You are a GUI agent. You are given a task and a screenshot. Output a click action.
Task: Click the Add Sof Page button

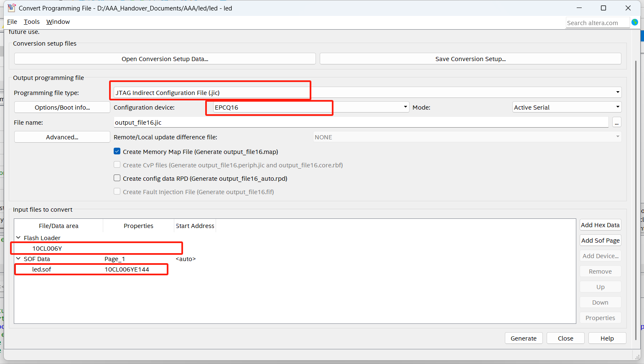click(600, 240)
